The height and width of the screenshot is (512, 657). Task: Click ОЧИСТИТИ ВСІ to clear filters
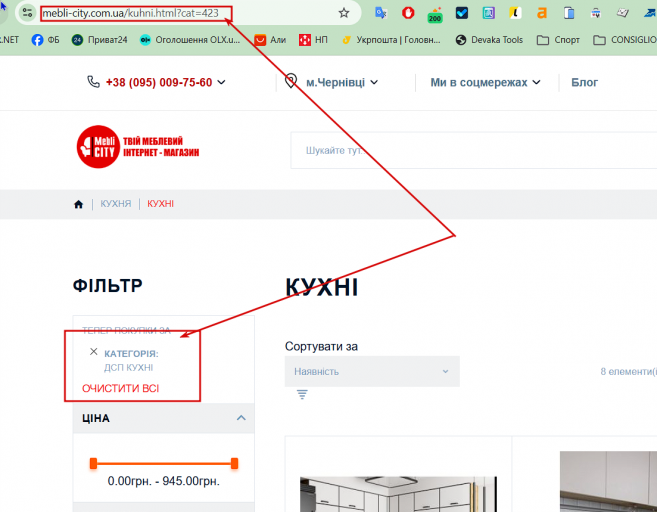point(121,388)
